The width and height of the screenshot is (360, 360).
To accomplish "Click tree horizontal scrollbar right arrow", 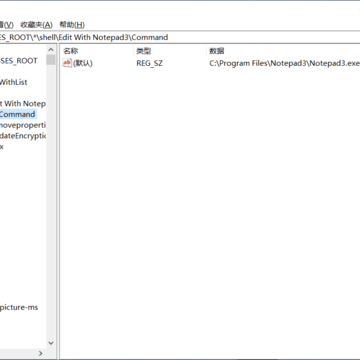I will point(41,353).
